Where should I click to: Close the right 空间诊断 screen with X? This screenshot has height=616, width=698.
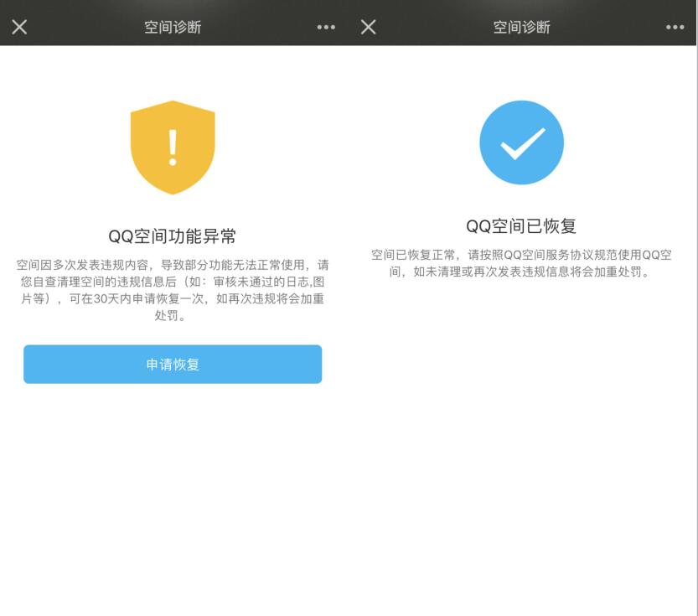coord(368,27)
